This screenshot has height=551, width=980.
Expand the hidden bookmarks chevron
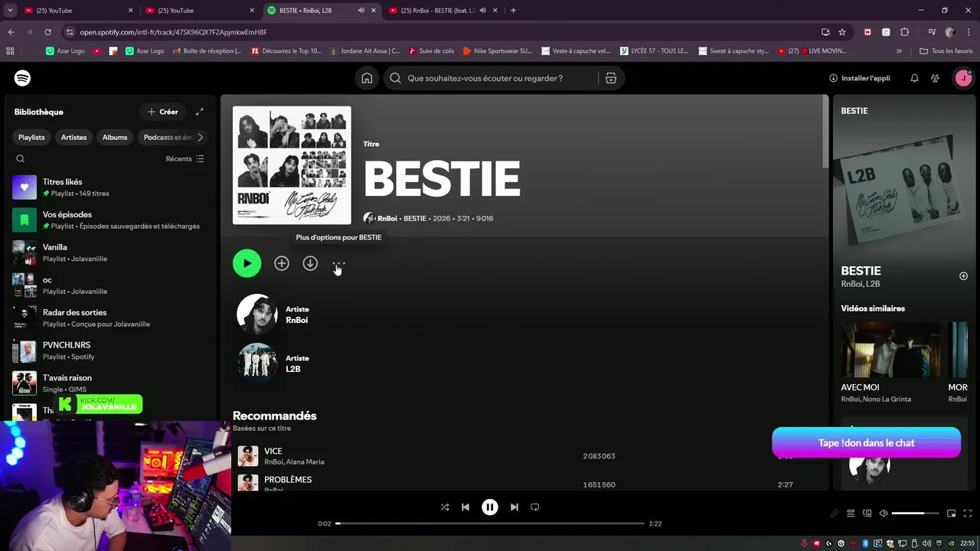coord(899,51)
